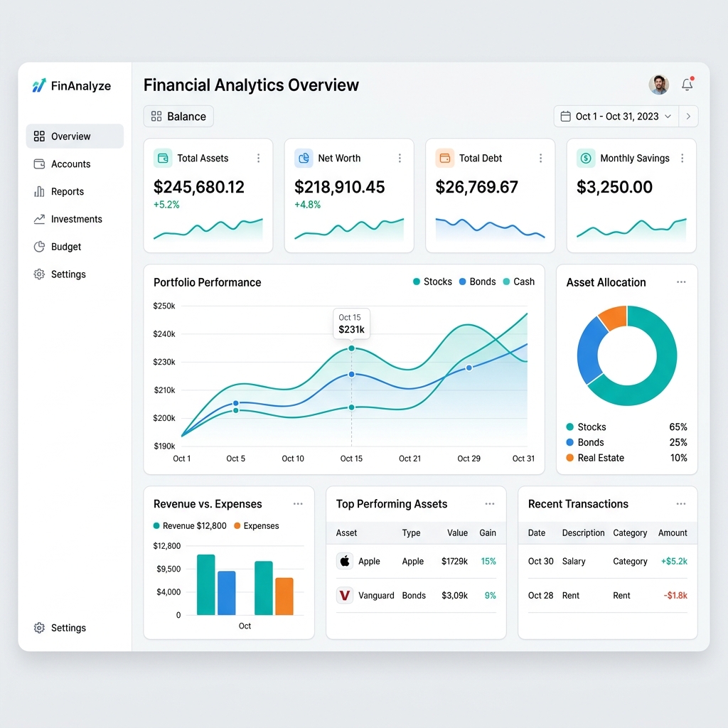728x728 pixels.
Task: Toggle Stocks series in Portfolio Performance legend
Action: pos(432,282)
